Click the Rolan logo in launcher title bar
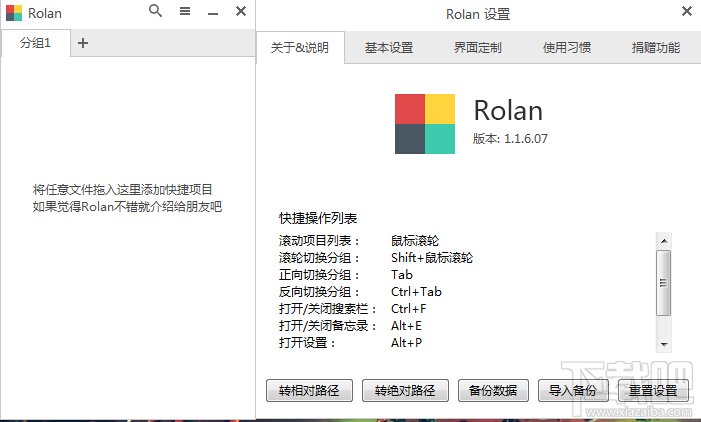Screen dimensions: 701x422 tap(14, 13)
